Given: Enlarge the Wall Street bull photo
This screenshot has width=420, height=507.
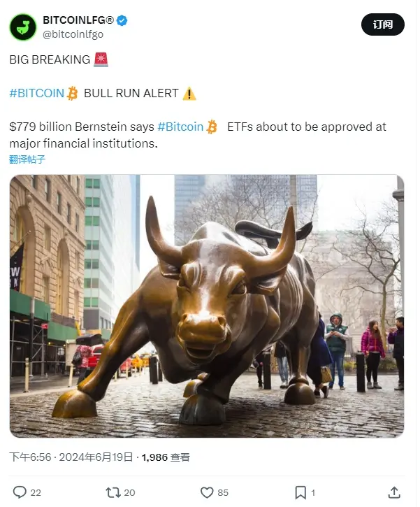Looking at the screenshot, I should pos(207,306).
